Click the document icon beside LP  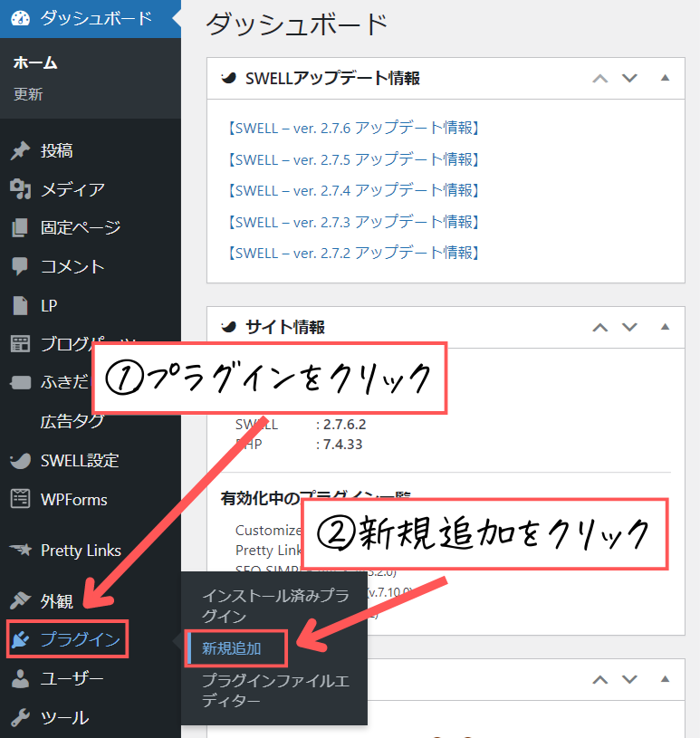coord(20,305)
